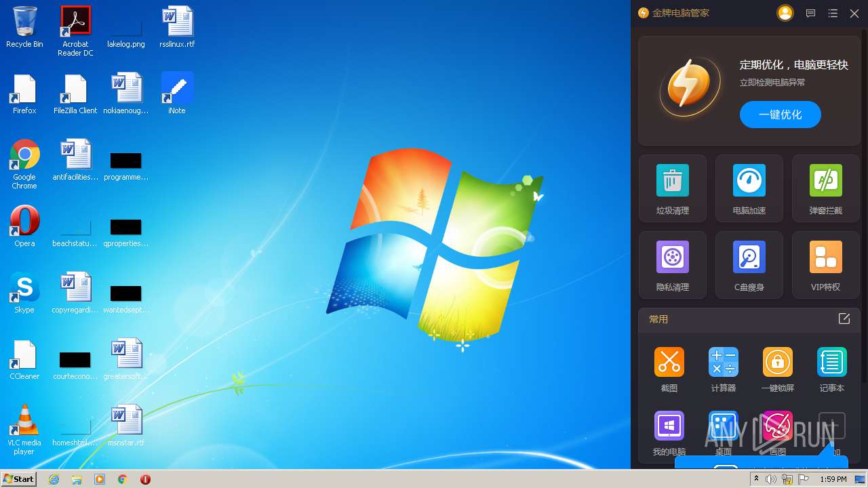Launch the 截图 screenshot tool
The image size is (868, 488).
pyautogui.click(x=669, y=369)
